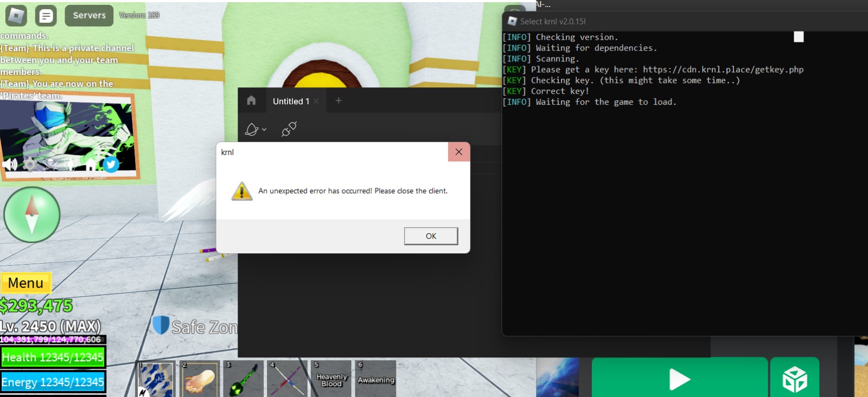The width and height of the screenshot is (868, 397).
Task: Click the green play button
Action: tap(680, 378)
